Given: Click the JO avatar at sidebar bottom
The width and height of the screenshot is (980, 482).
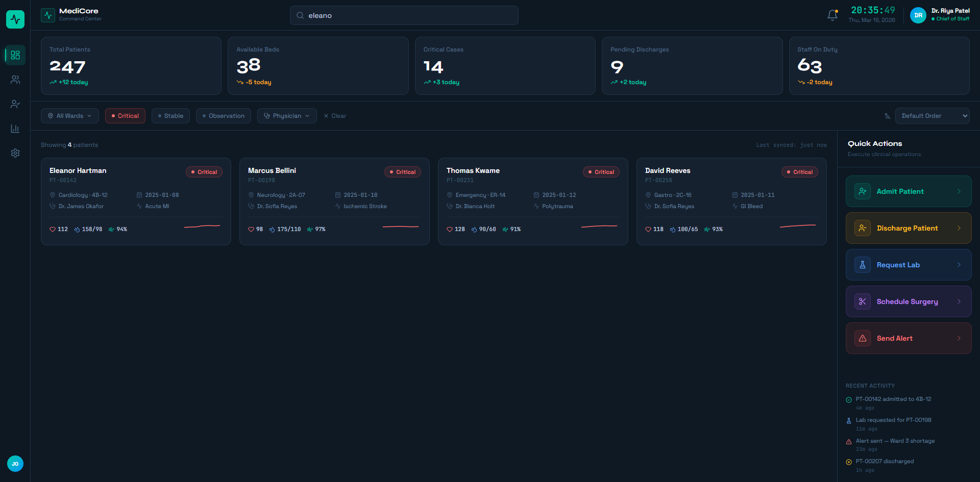Looking at the screenshot, I should (15, 464).
